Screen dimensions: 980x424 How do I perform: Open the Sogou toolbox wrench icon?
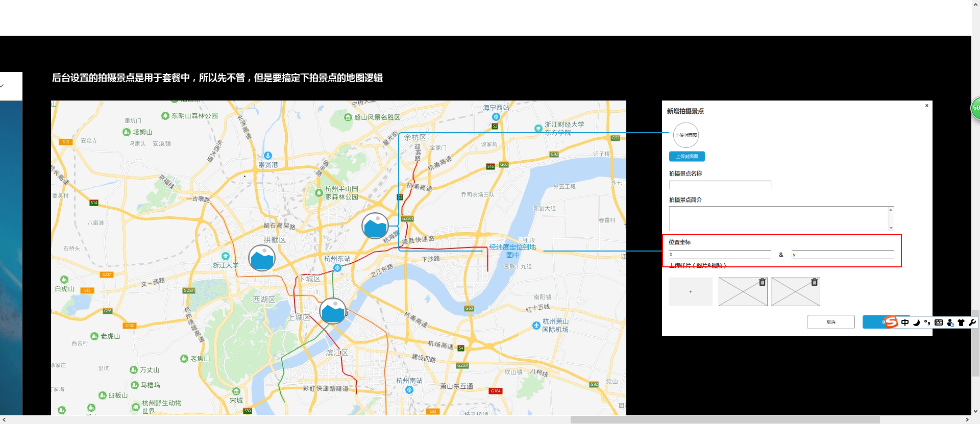972,322
